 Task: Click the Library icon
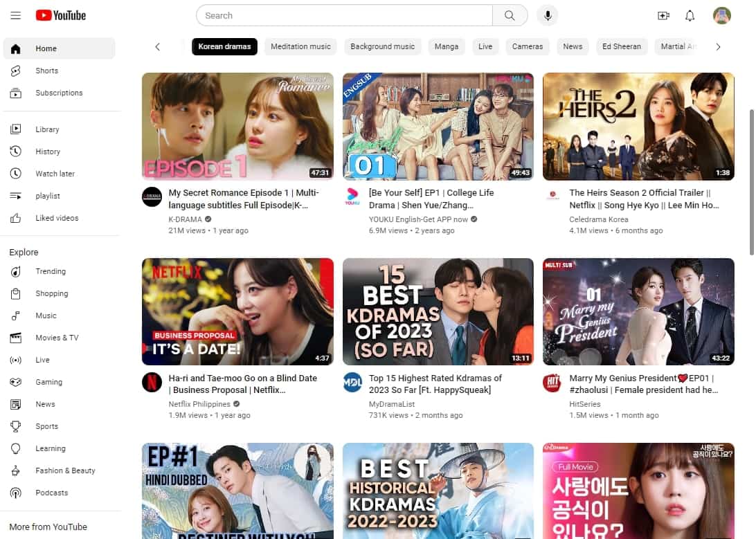15,129
